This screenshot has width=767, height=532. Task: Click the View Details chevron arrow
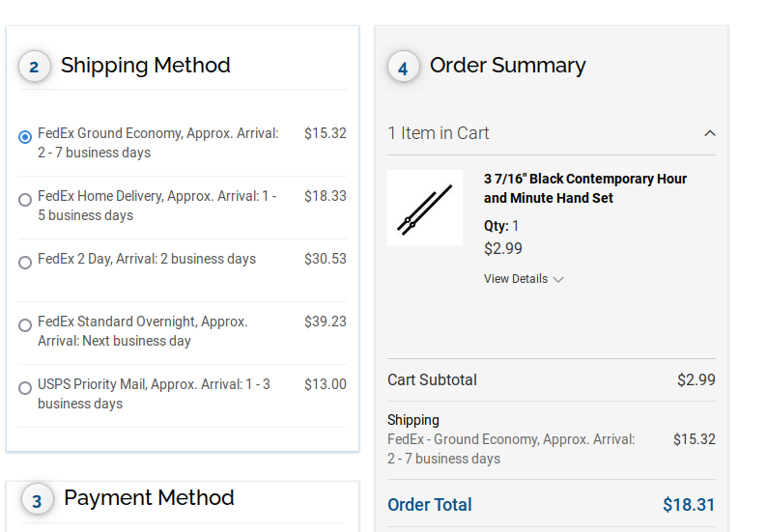558,280
